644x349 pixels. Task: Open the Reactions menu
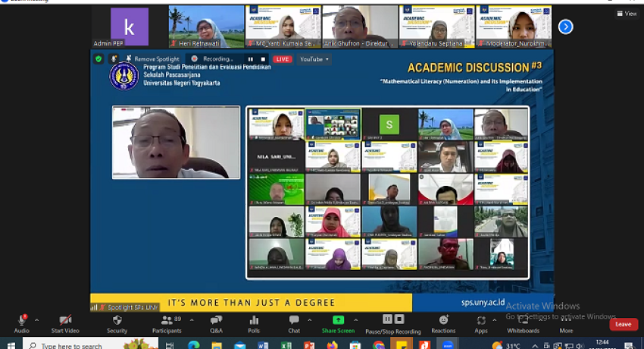pos(443,323)
